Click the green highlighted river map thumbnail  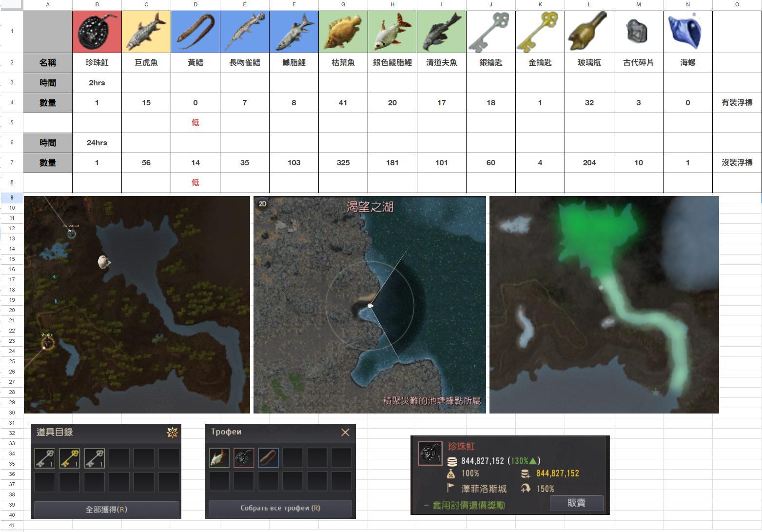coord(604,305)
